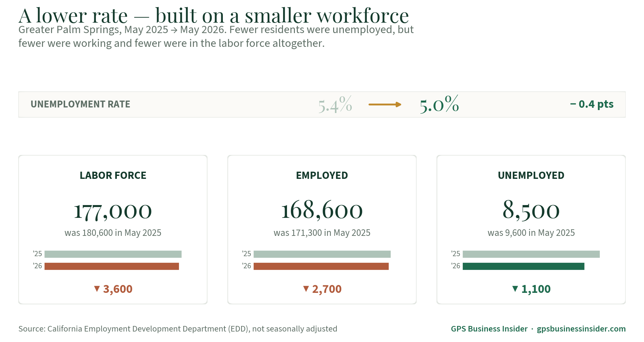
Task: Open gpsbusinessinsider.com link
Action: tap(581, 329)
